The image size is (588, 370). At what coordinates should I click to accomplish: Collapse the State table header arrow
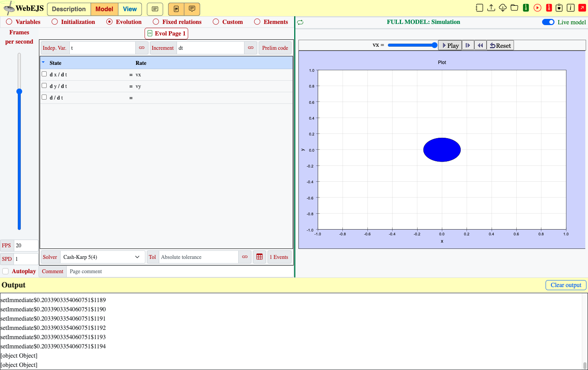coord(43,62)
